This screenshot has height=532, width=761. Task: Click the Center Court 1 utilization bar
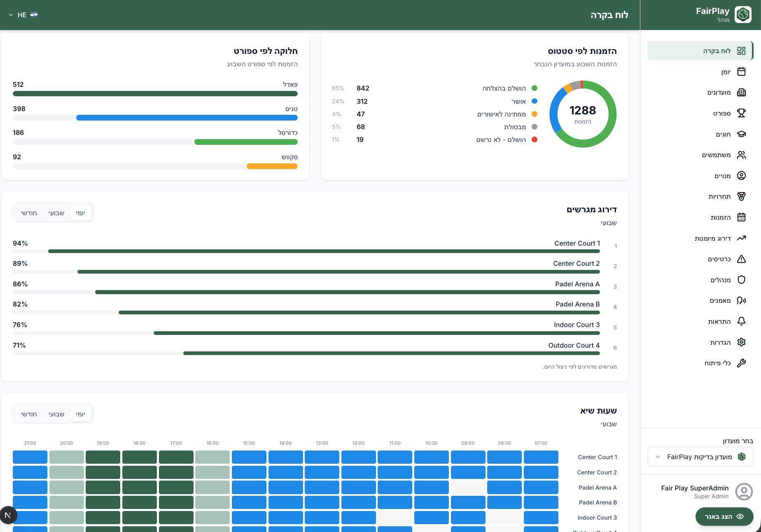tap(306, 251)
